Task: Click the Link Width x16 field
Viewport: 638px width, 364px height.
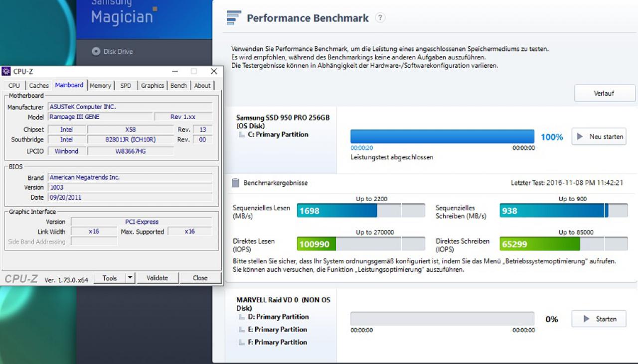Action: click(x=94, y=232)
